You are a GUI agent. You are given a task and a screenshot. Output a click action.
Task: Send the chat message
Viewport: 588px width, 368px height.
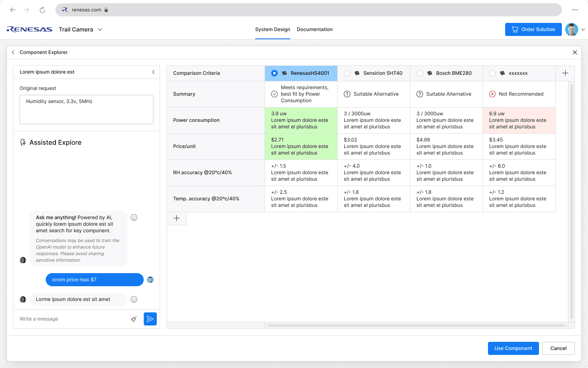(150, 319)
